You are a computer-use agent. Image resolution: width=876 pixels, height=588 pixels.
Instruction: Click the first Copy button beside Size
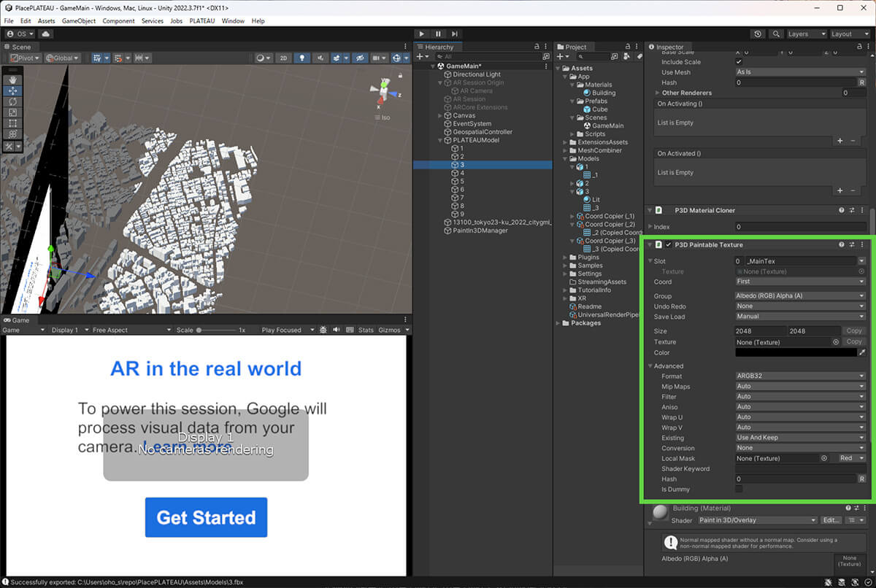(x=854, y=331)
